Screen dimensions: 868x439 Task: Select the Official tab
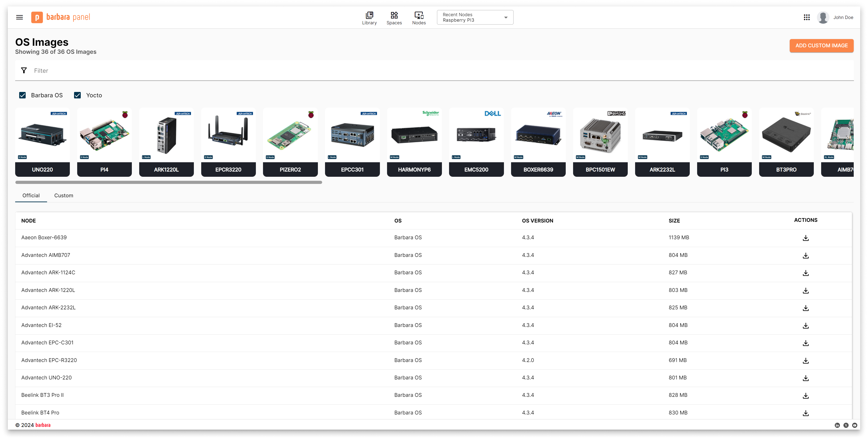[31, 195]
